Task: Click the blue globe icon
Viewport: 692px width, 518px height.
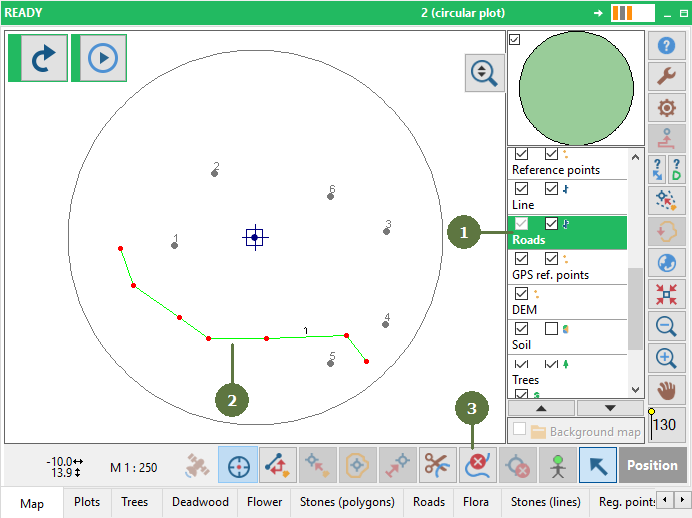Action: coord(666,263)
